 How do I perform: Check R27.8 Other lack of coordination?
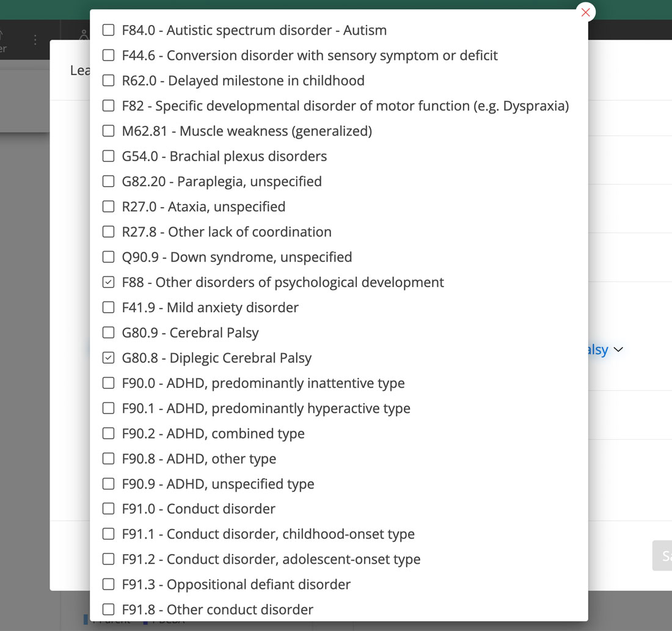(x=108, y=232)
